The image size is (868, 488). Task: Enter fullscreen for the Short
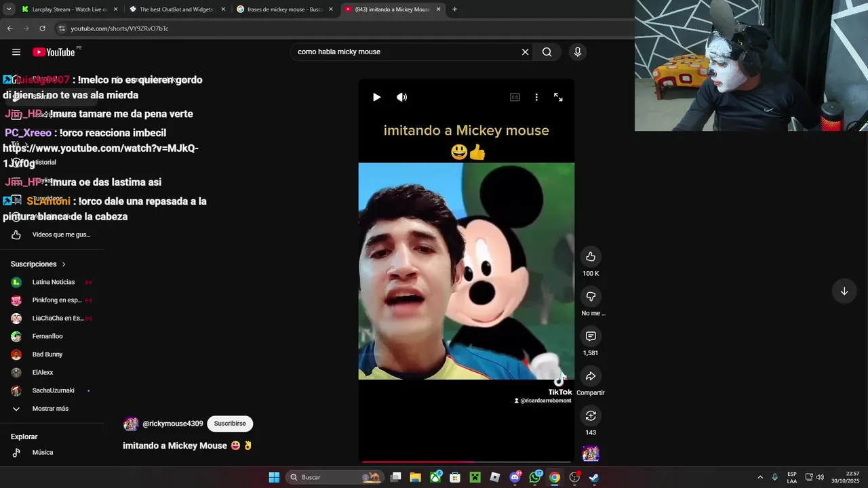(x=558, y=97)
